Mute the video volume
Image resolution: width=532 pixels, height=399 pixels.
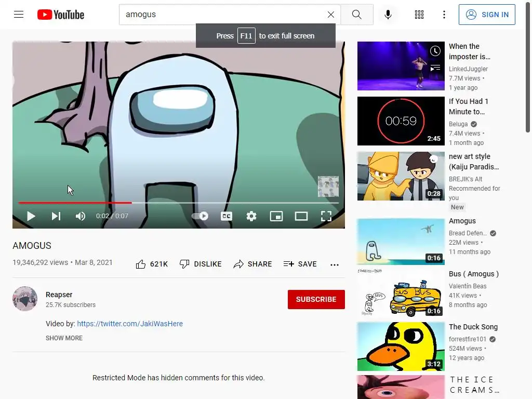81,216
